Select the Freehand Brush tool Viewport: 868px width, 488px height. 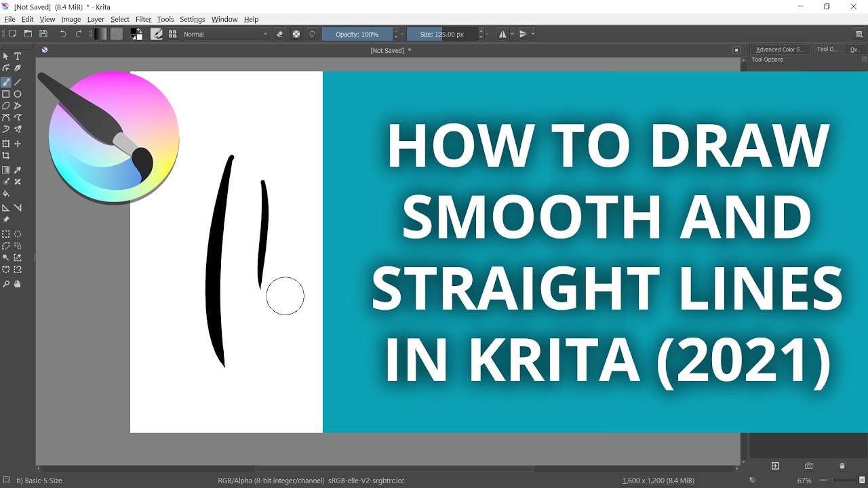point(6,82)
